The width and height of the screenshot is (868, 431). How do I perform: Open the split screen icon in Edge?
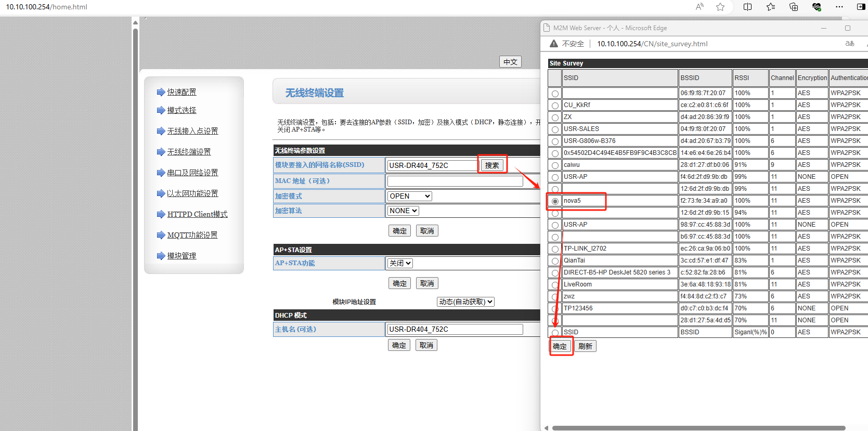pyautogui.click(x=747, y=7)
